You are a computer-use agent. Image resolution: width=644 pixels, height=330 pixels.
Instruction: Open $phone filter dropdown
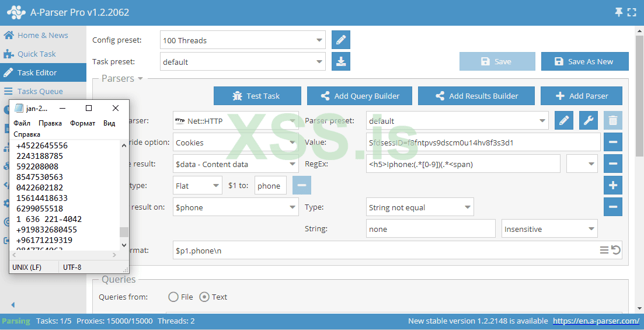pos(236,207)
